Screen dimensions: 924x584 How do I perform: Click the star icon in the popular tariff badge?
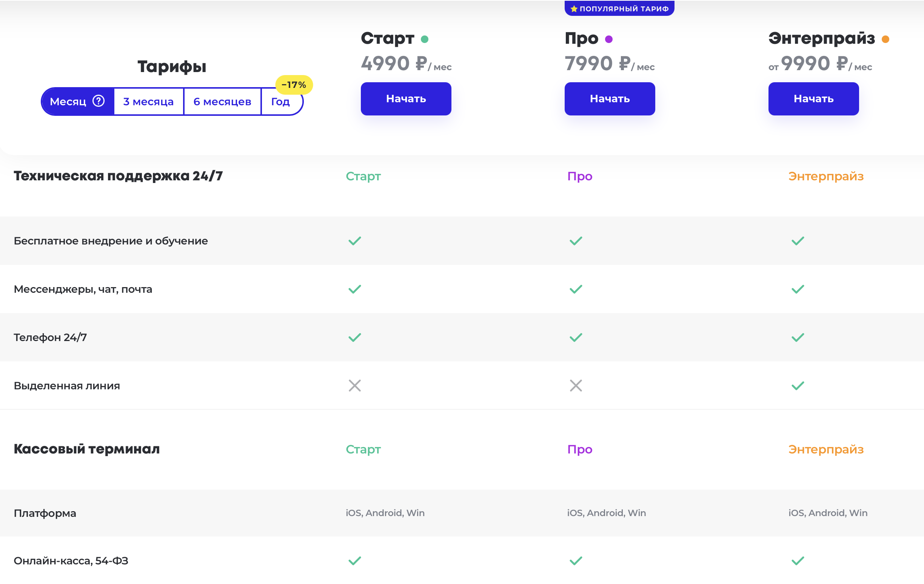[x=574, y=9]
